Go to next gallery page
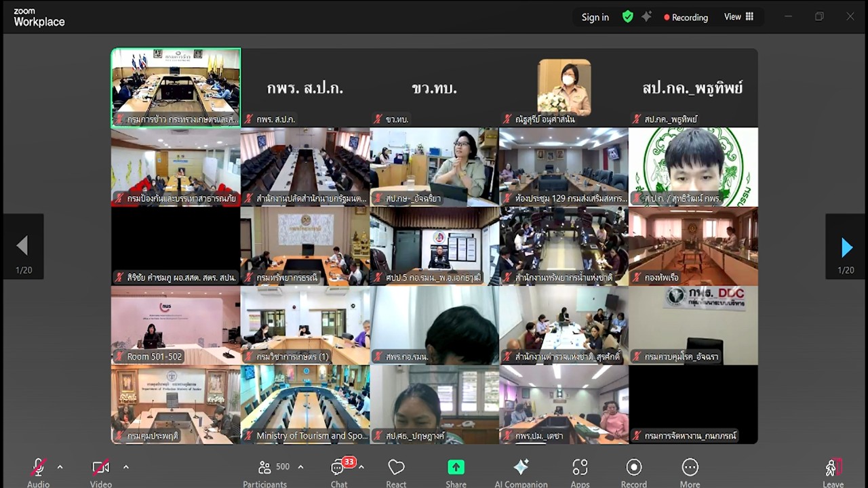The width and height of the screenshot is (868, 488). 846,247
